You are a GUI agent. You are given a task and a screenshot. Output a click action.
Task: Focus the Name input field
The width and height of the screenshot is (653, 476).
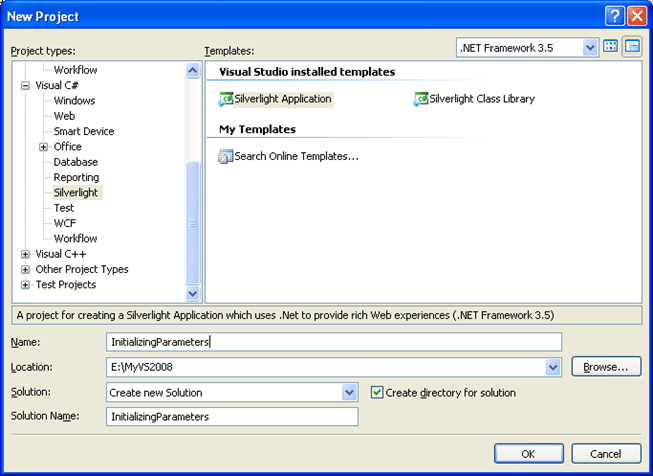pos(334,342)
